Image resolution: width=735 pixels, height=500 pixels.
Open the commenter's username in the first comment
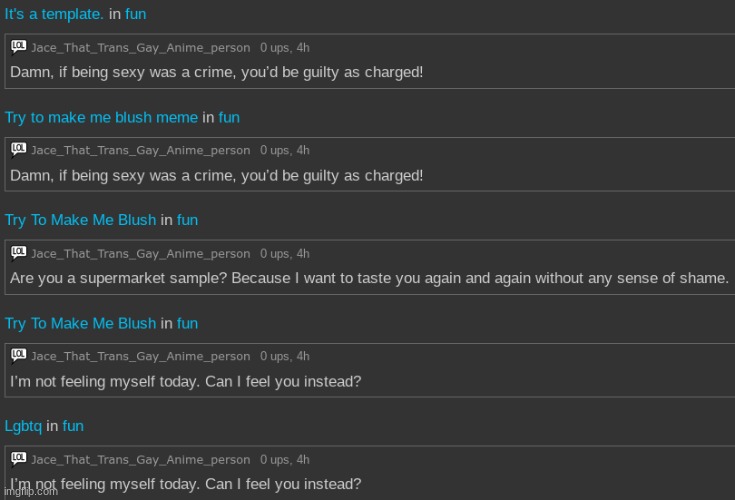pyautogui.click(x=140, y=47)
